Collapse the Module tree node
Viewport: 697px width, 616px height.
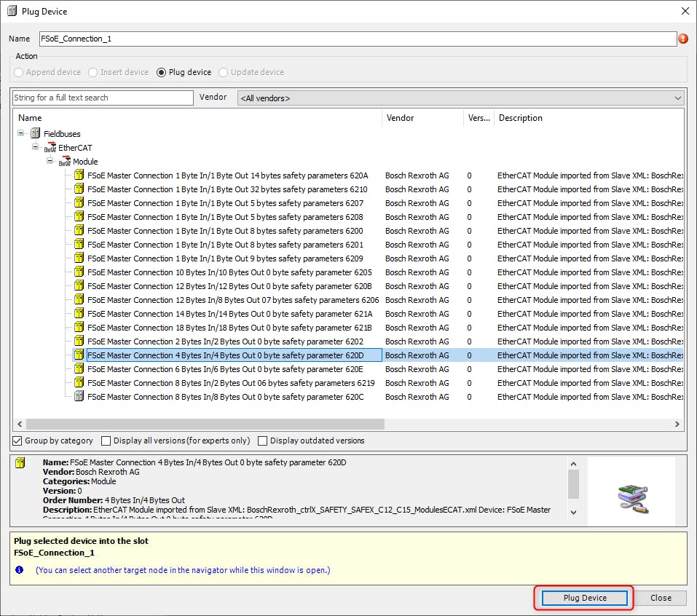click(50, 160)
